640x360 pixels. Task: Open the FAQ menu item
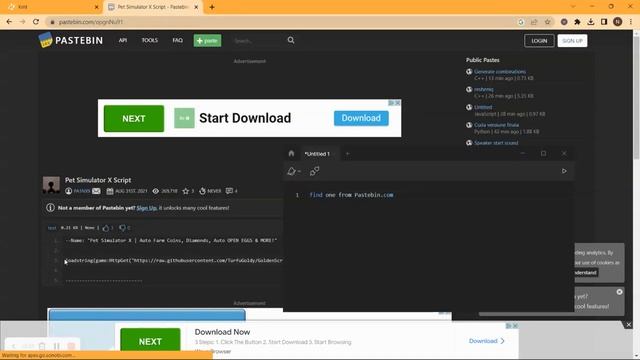[178, 40]
